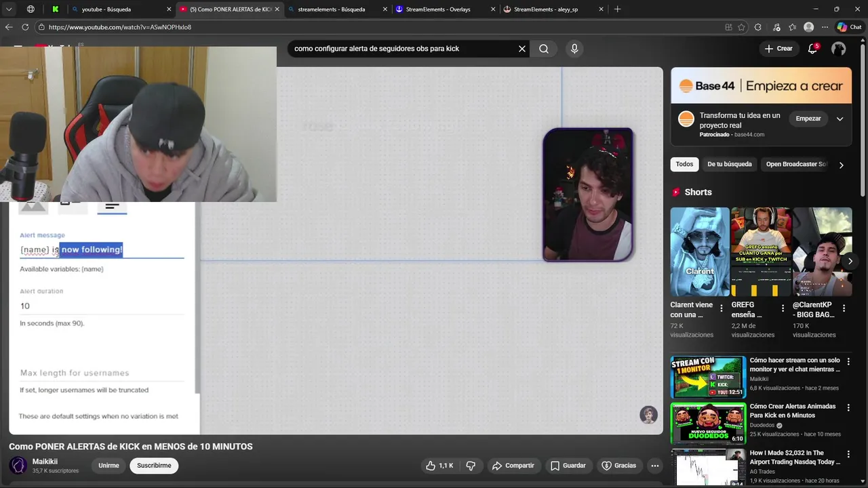Select the 'Open Broadcaster Software' filter chip
Screen dimensions: 868x488
tap(797, 164)
